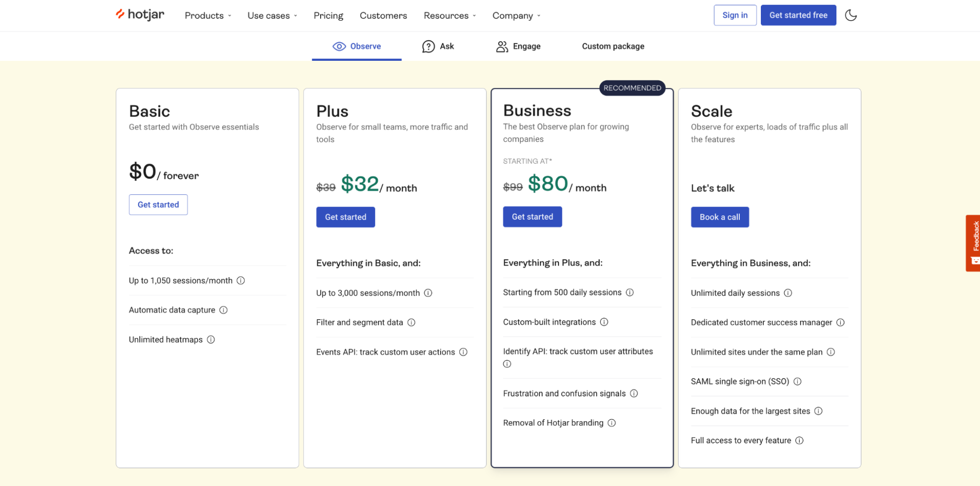Image resolution: width=980 pixels, height=486 pixels.
Task: Click info icon next to SAML single sign-on
Action: (798, 382)
